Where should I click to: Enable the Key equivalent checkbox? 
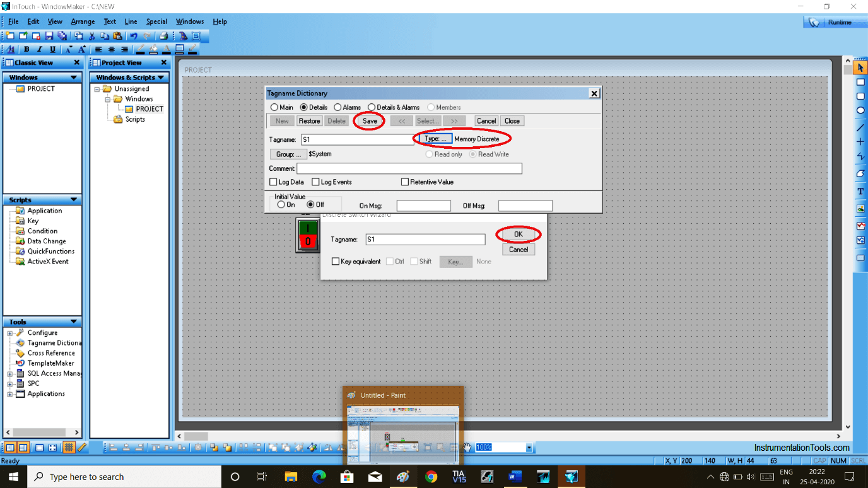pos(336,262)
